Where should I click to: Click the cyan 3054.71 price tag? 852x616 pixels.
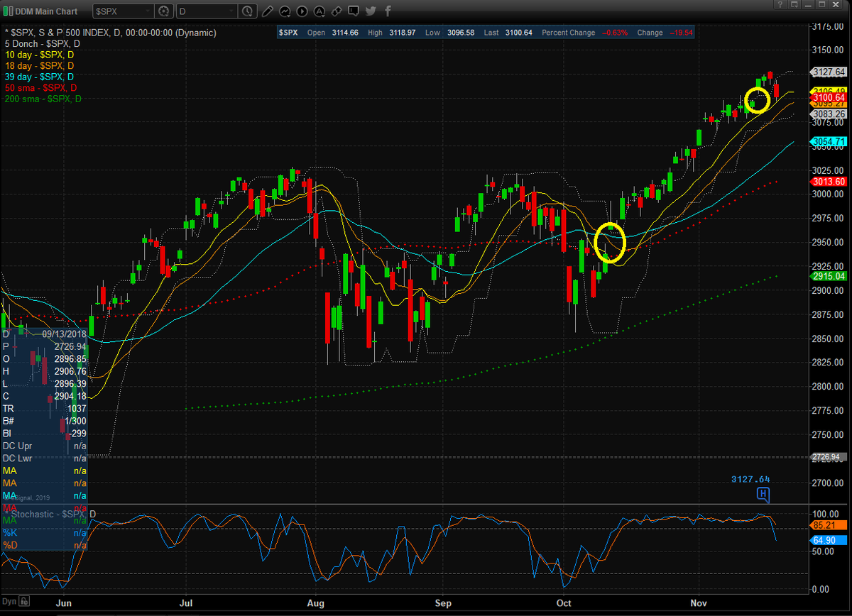(830, 141)
